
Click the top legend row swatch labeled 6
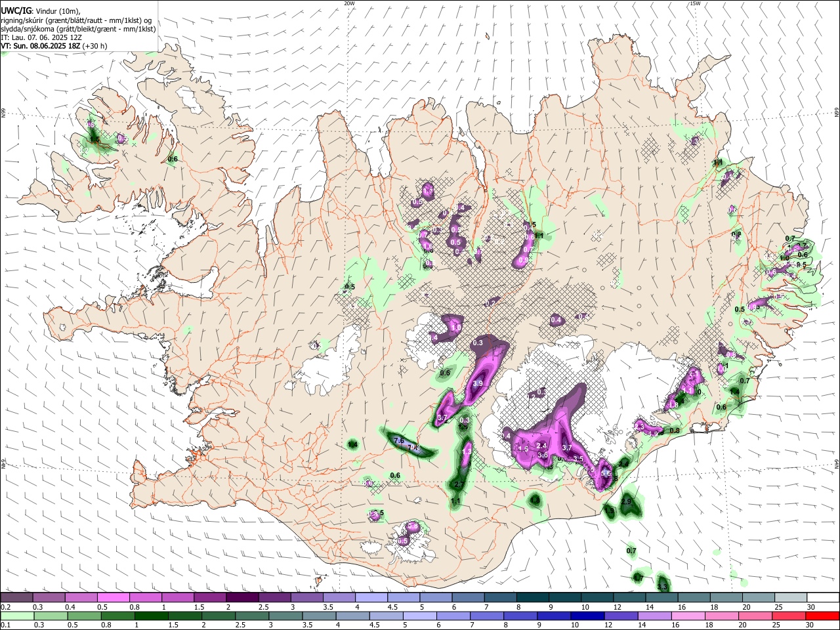pyautogui.click(x=467, y=598)
